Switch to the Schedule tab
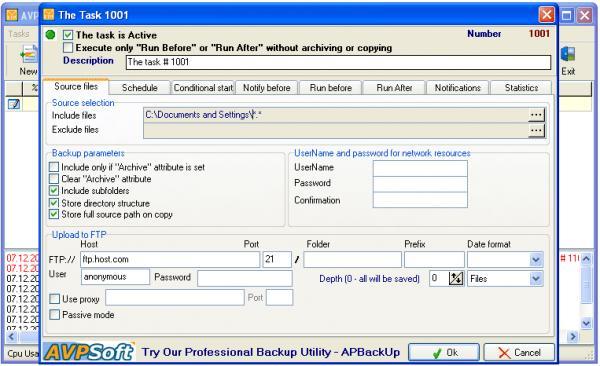The width and height of the screenshot is (600, 366). tap(140, 88)
